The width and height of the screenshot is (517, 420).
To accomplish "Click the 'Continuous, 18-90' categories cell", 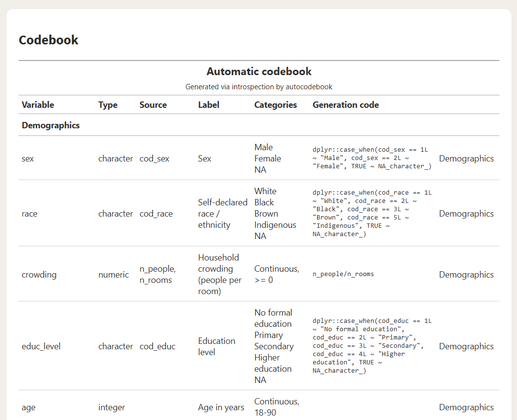I will 277,407.
